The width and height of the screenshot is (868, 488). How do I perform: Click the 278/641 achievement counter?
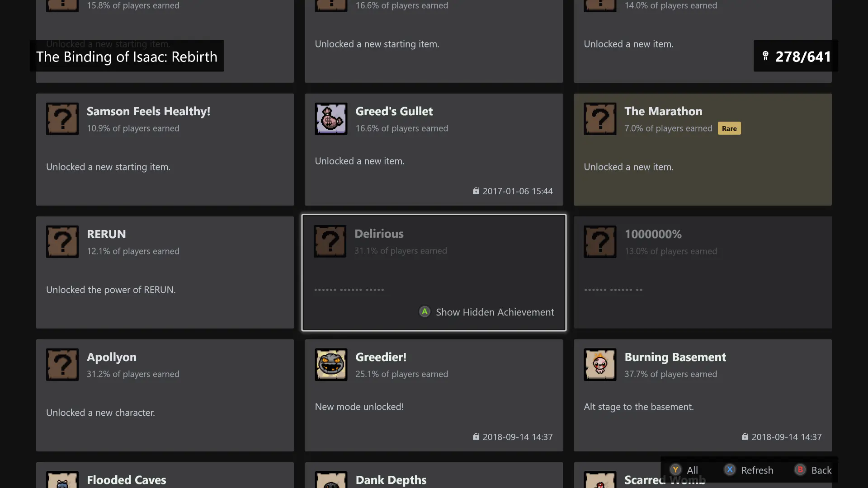click(x=803, y=56)
